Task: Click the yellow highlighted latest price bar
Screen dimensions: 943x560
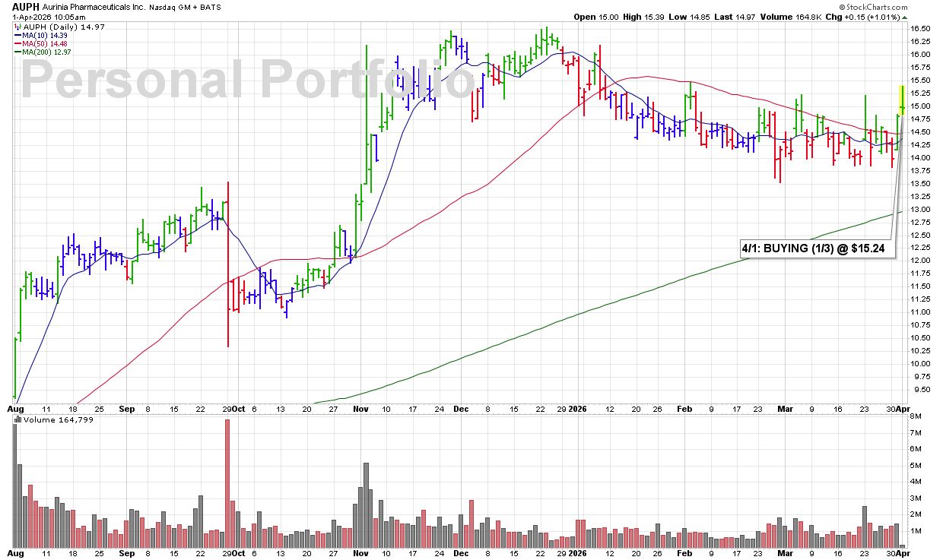Action: click(x=902, y=98)
